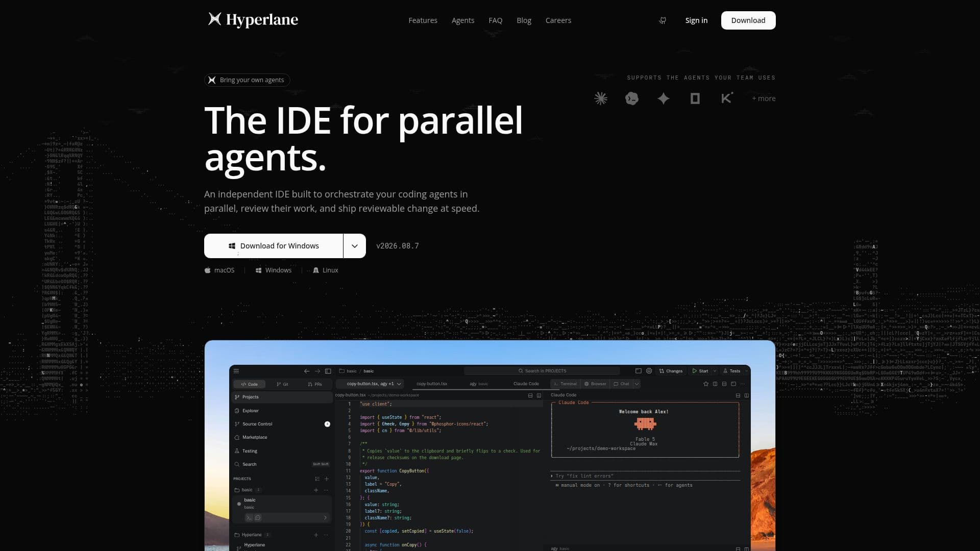The height and width of the screenshot is (551, 980).
Task: Click the Changes button in IDE toolbar
Action: (671, 371)
